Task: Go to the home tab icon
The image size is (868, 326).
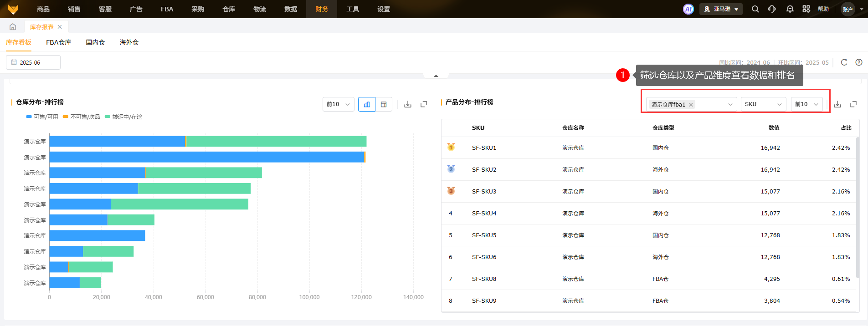Action: (x=13, y=27)
